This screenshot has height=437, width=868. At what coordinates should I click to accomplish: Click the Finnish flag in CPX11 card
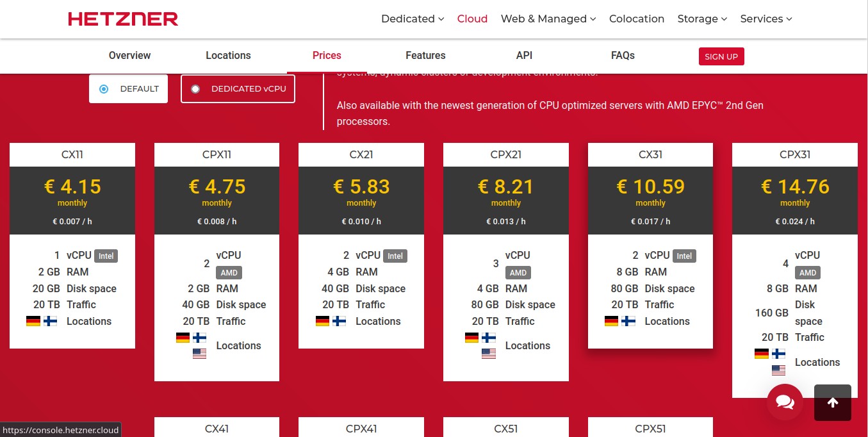coord(199,338)
